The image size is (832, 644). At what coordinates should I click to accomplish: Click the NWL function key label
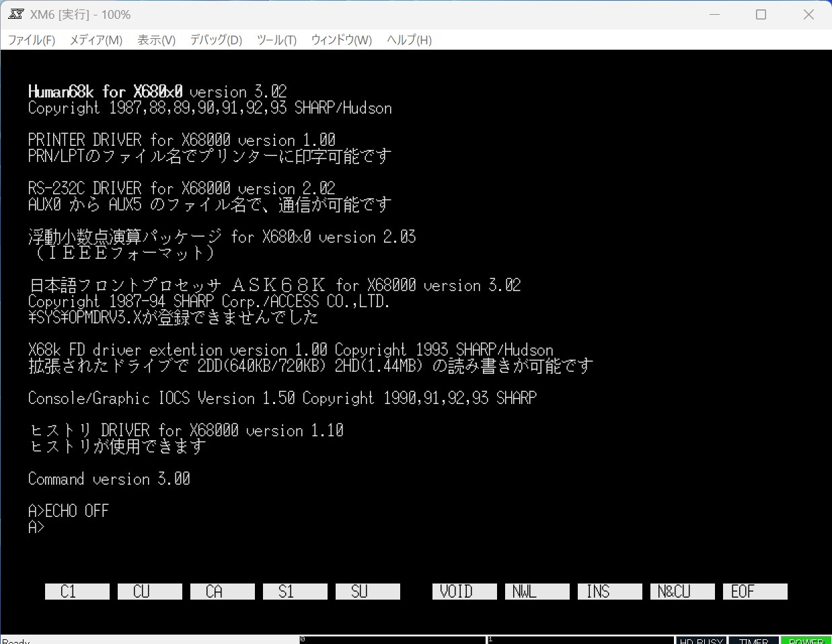[537, 592]
